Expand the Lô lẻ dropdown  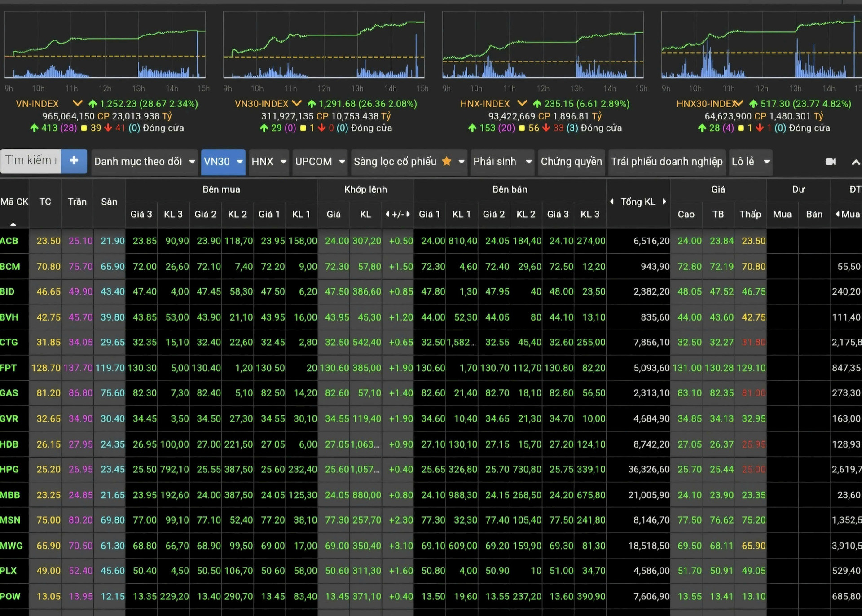767,162
